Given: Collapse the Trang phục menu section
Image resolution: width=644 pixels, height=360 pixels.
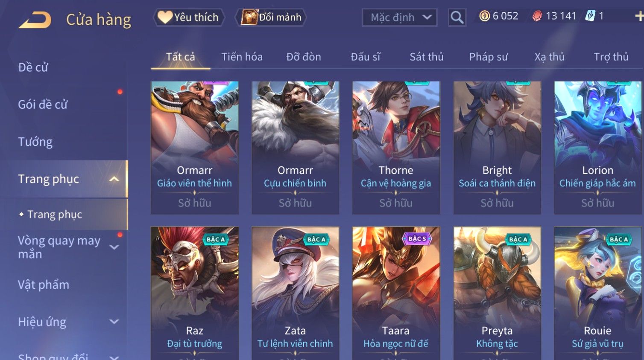Looking at the screenshot, I should coord(114,179).
